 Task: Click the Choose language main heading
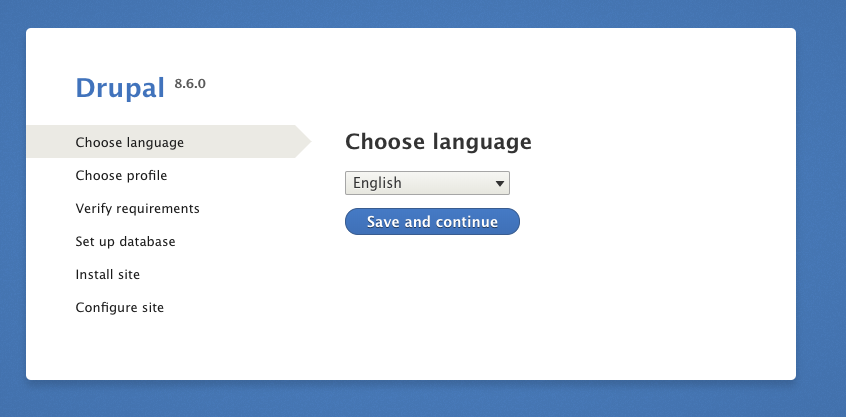click(x=438, y=142)
